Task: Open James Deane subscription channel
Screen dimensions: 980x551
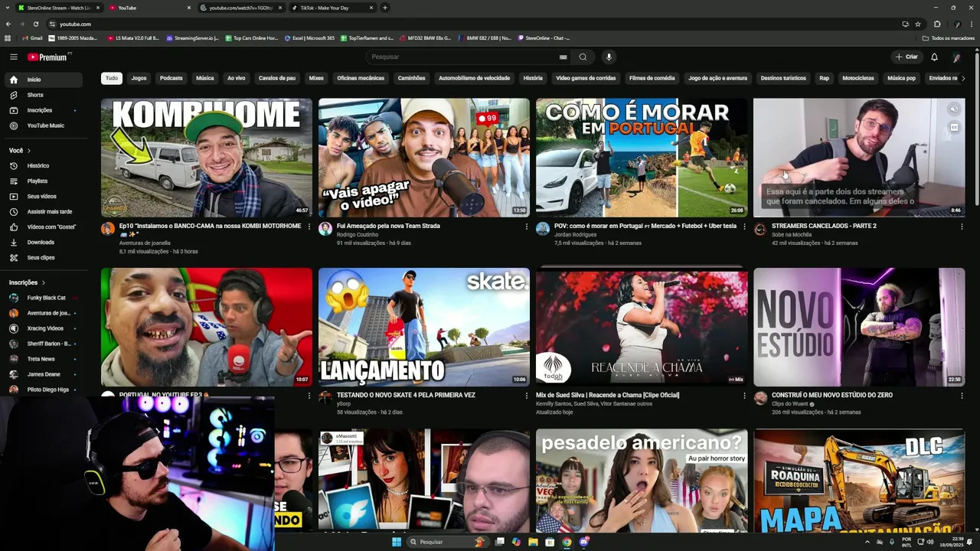Action: (44, 374)
